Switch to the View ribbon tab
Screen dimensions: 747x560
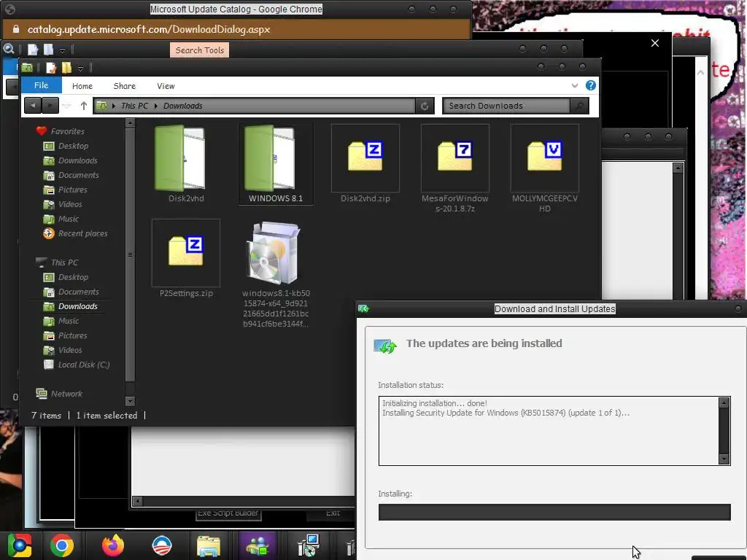pos(166,86)
